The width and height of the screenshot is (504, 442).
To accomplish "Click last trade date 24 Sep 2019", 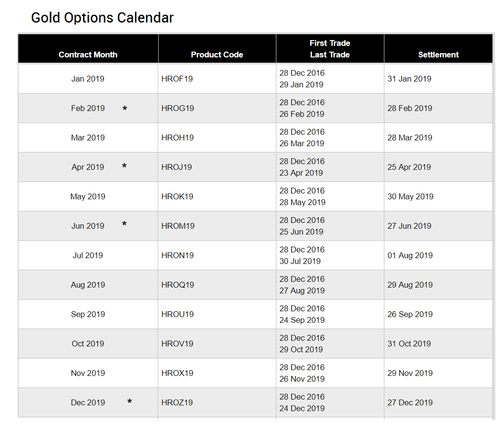I will (x=302, y=320).
